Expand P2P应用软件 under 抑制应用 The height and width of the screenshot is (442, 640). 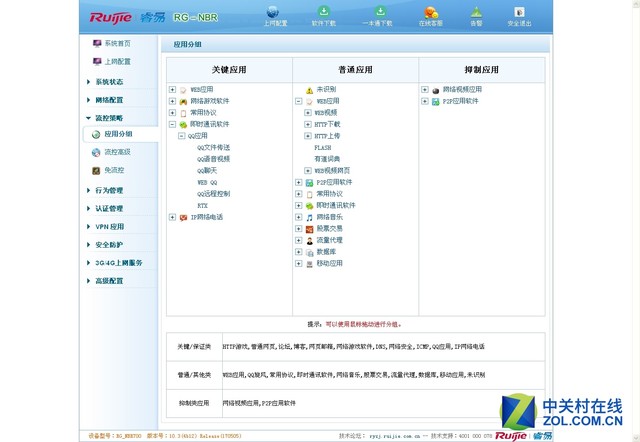coord(425,101)
